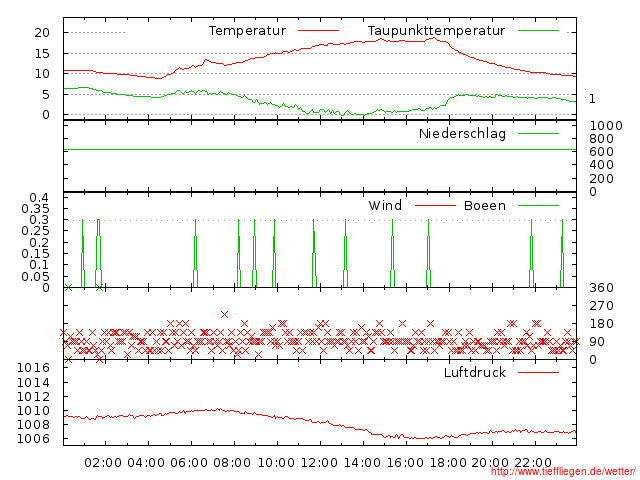Click the 04:00 time axis label
This screenshot has width=640, height=480.
(146, 463)
